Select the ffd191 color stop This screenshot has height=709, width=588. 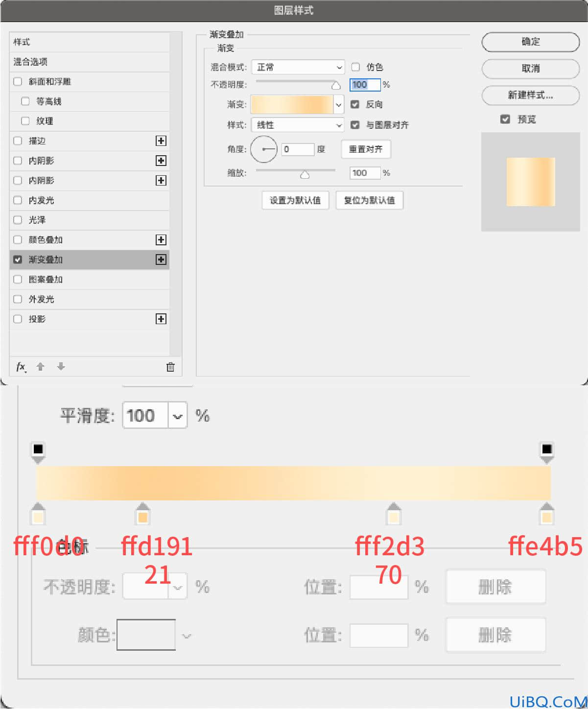pos(142,514)
